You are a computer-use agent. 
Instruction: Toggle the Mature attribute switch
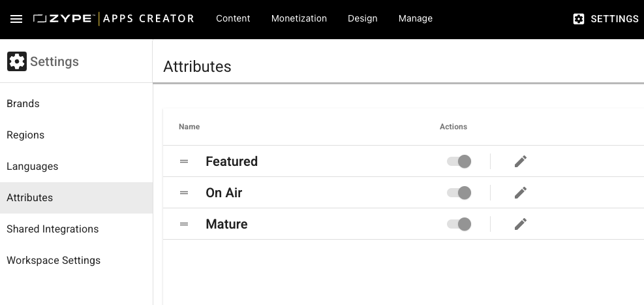[x=459, y=224]
